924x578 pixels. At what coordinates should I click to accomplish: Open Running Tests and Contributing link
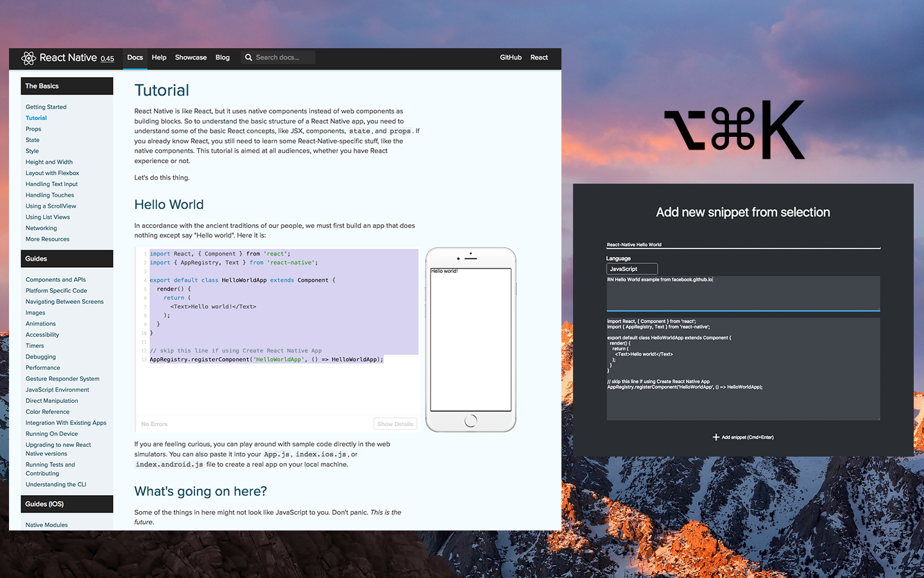50,469
